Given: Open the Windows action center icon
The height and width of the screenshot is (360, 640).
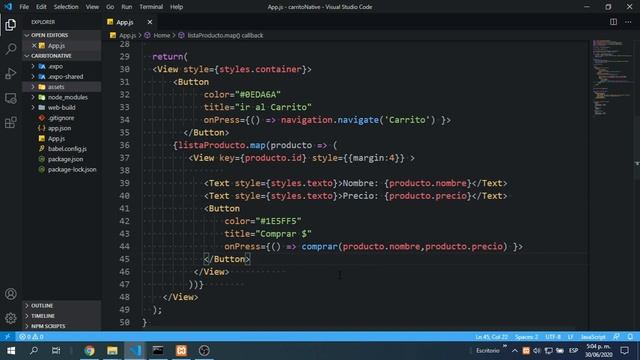Looking at the screenshot, I should [624, 351].
